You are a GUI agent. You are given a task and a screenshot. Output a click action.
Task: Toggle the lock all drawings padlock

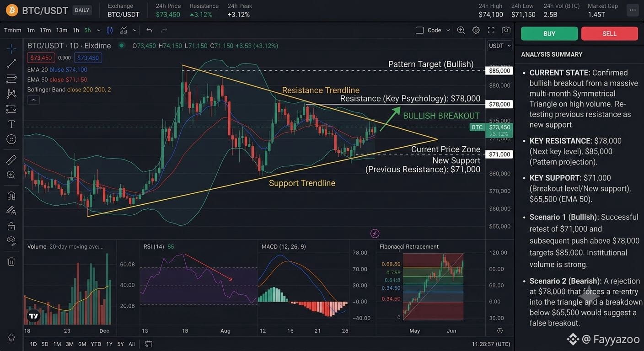pyautogui.click(x=11, y=226)
